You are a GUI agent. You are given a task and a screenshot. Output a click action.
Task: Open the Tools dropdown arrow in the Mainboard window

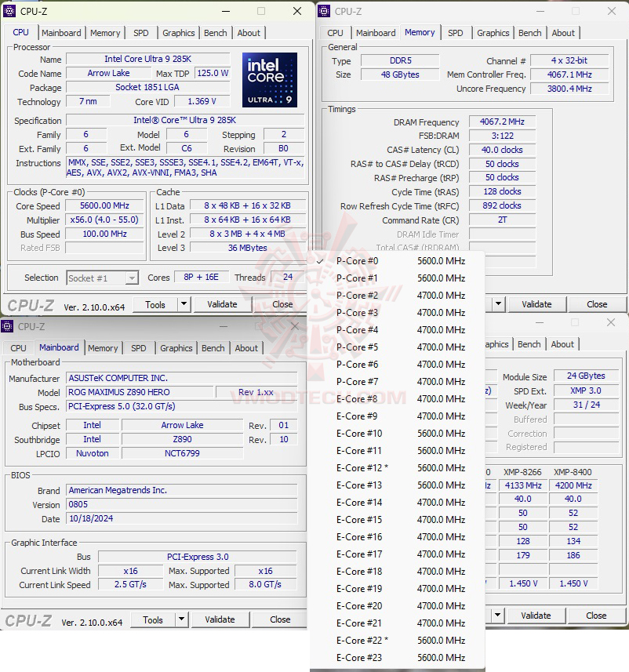tap(181, 619)
